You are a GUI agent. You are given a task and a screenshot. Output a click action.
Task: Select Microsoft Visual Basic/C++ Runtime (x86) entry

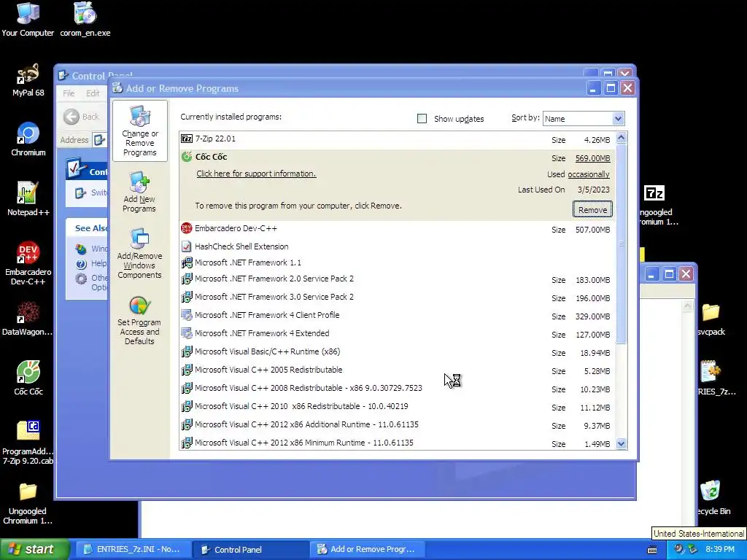tap(398, 352)
